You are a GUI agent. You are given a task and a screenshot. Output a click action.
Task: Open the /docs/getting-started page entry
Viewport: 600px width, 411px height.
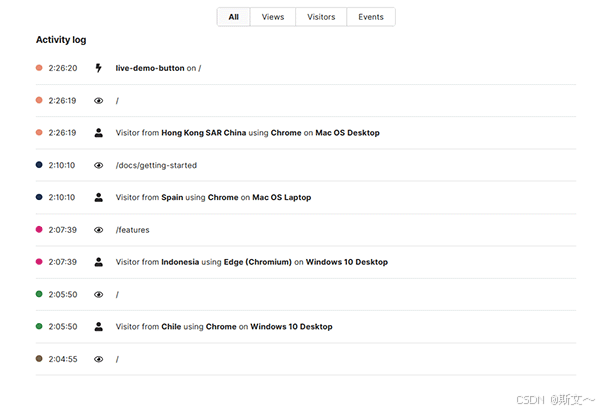point(156,165)
